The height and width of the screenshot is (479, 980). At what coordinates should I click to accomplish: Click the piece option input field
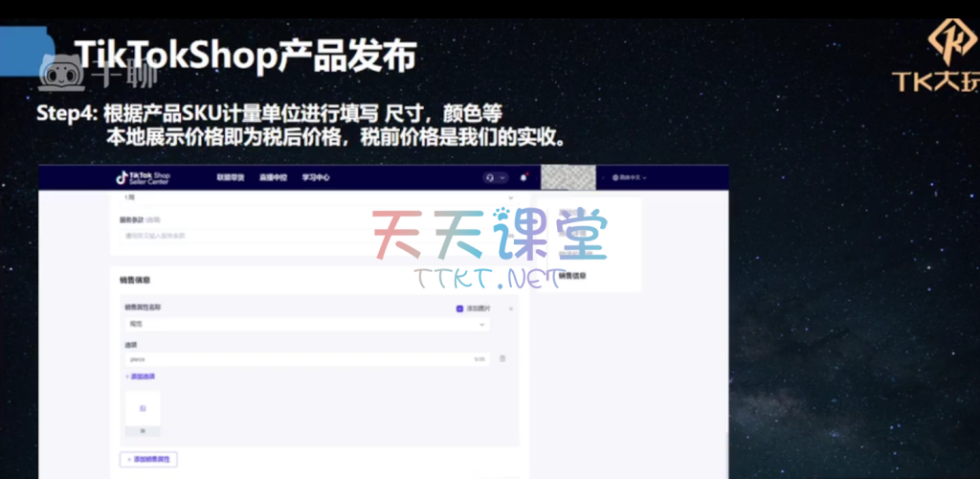pyautogui.click(x=297, y=359)
